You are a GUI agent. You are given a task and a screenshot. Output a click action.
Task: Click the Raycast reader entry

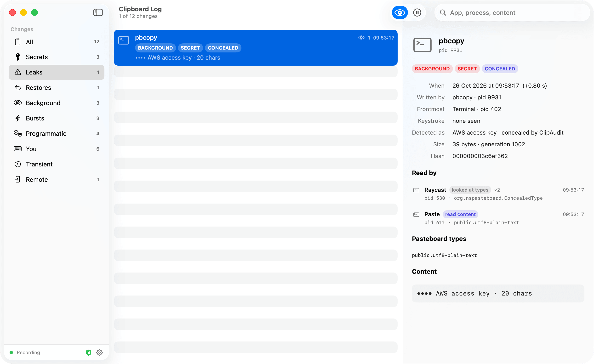click(498, 193)
